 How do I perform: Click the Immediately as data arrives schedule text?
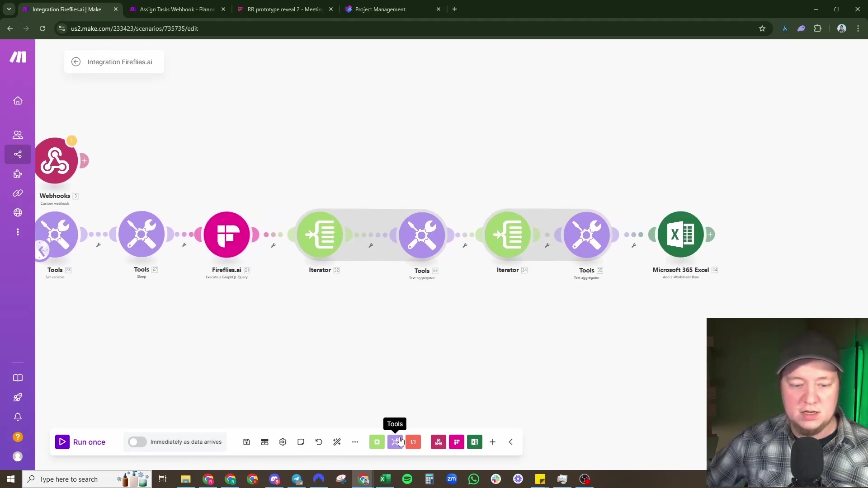coord(186,442)
